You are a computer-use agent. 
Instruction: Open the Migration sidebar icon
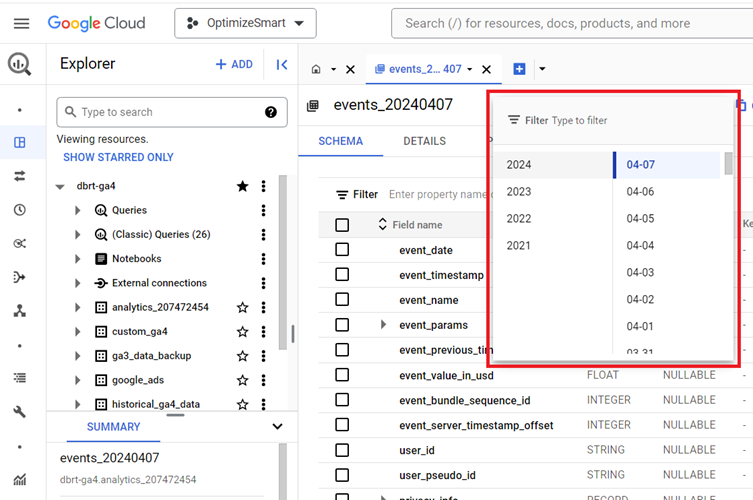[20, 311]
